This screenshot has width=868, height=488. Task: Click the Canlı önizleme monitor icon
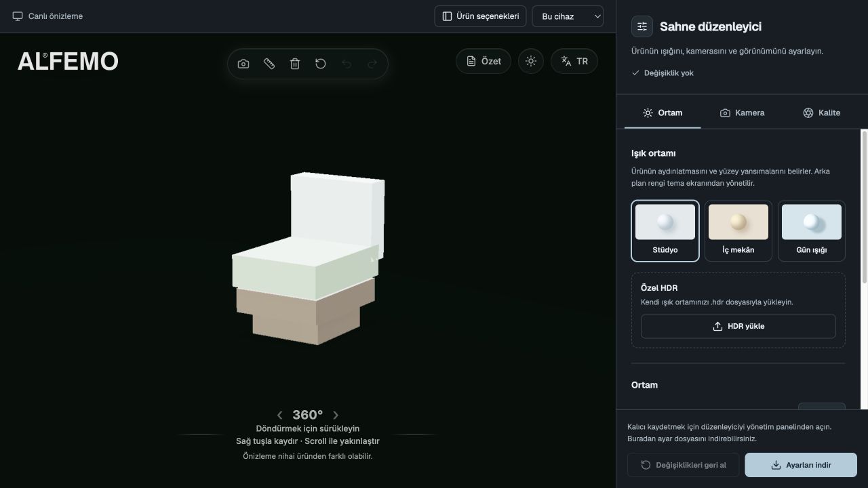coord(18,16)
